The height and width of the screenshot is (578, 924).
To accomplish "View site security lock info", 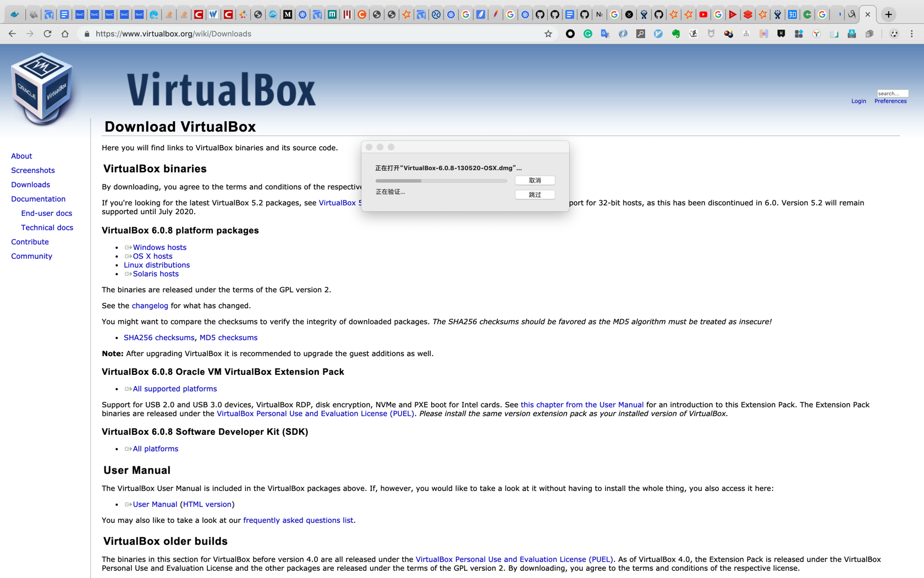I will (86, 34).
